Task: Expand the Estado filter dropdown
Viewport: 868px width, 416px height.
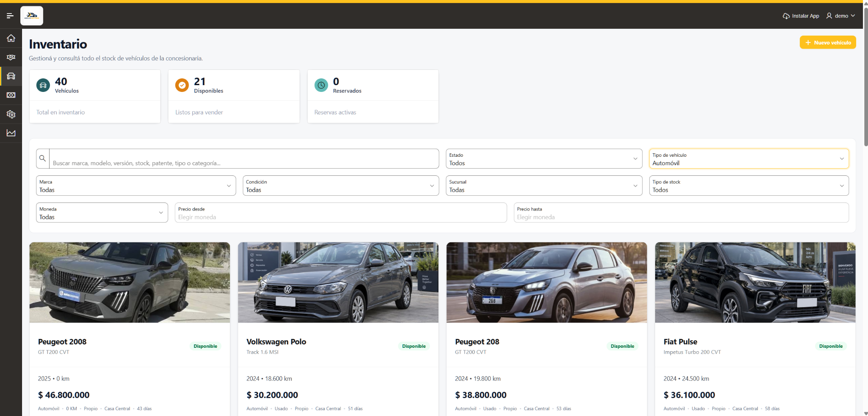Action: point(544,159)
